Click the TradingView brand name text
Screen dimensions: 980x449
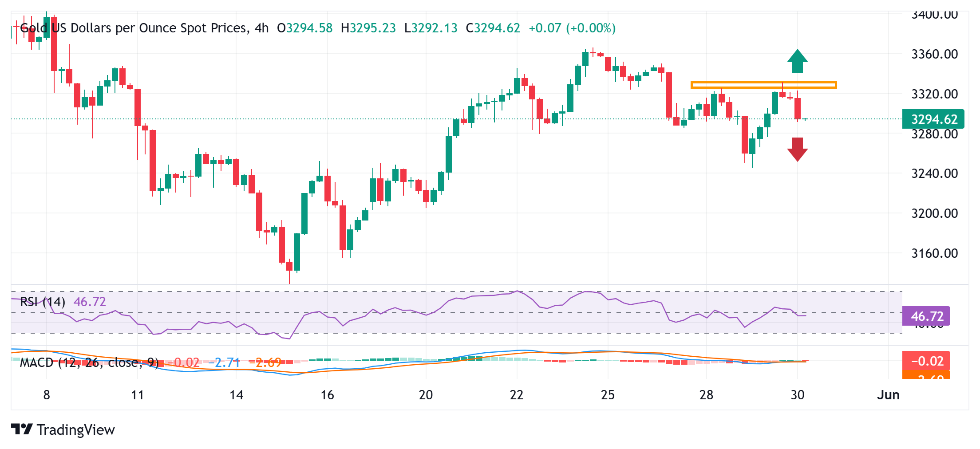pyautogui.click(x=76, y=429)
